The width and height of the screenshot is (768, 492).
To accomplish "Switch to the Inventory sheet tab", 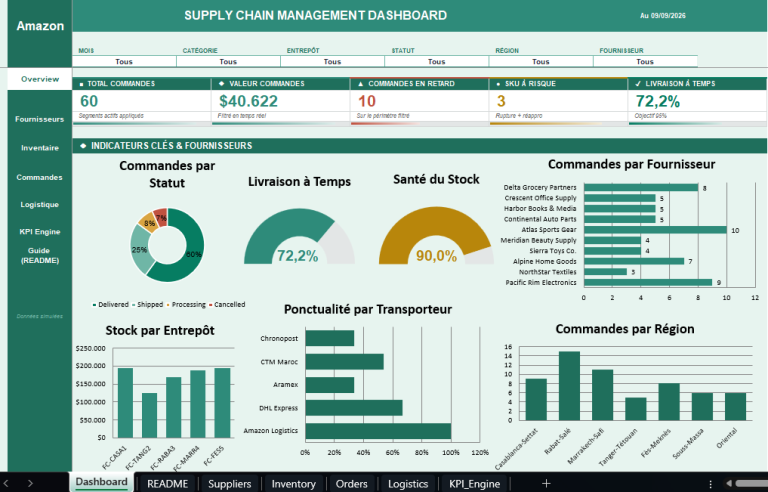I will pyautogui.click(x=293, y=484).
